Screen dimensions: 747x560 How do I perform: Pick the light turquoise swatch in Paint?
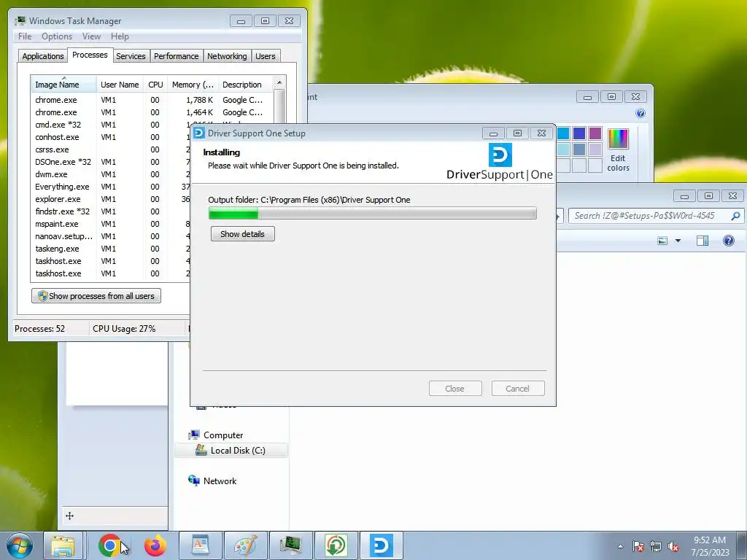tap(563, 149)
